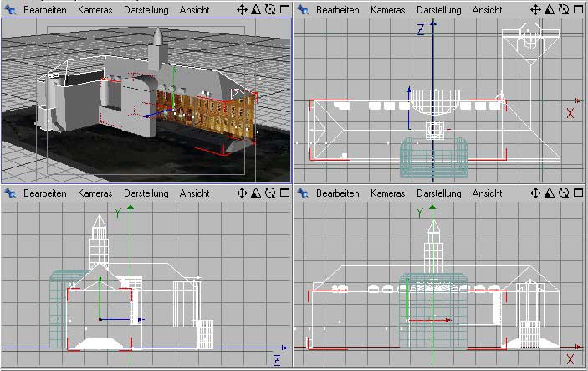Click the blue Z-axis arrow handle in side view
The image size is (588, 371).
click(141, 320)
